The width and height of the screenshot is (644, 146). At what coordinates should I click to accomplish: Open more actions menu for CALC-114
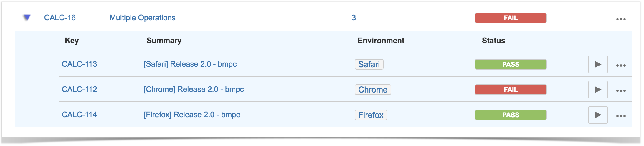pyautogui.click(x=621, y=116)
